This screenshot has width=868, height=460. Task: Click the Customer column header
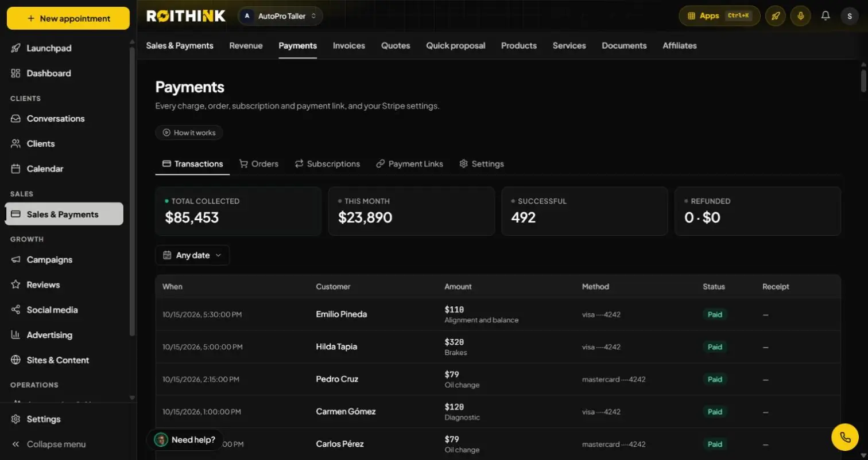click(333, 287)
